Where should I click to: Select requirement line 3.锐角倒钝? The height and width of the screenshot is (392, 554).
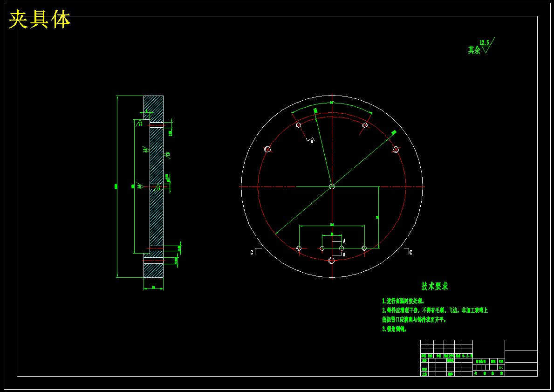tap(394, 329)
